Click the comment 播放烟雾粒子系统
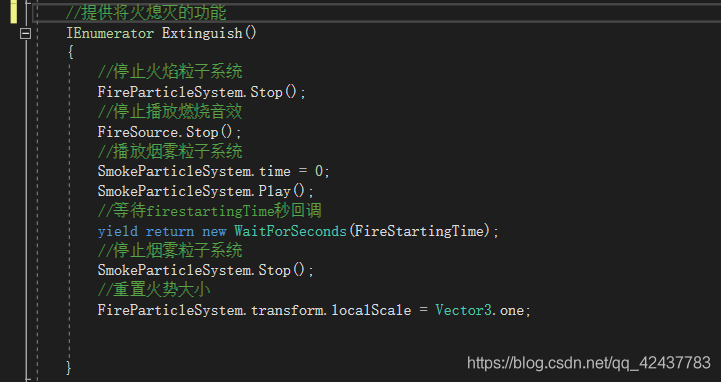721x382 pixels. tap(170, 152)
